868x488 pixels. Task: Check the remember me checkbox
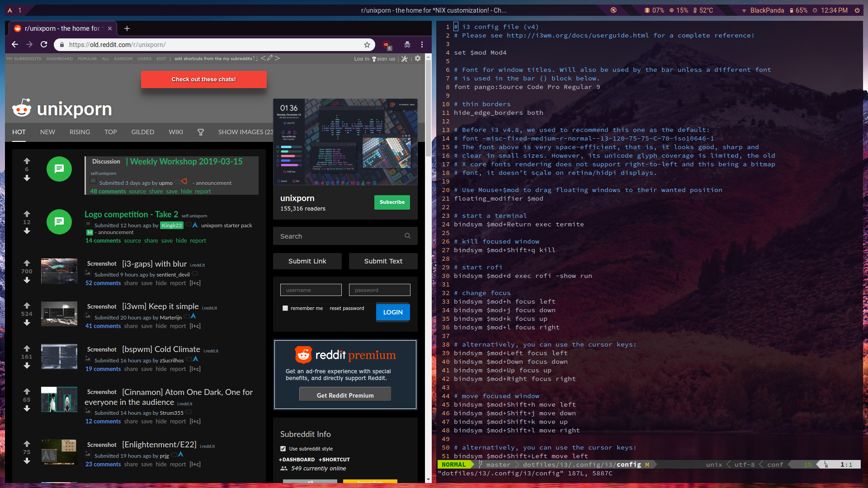pyautogui.click(x=285, y=308)
